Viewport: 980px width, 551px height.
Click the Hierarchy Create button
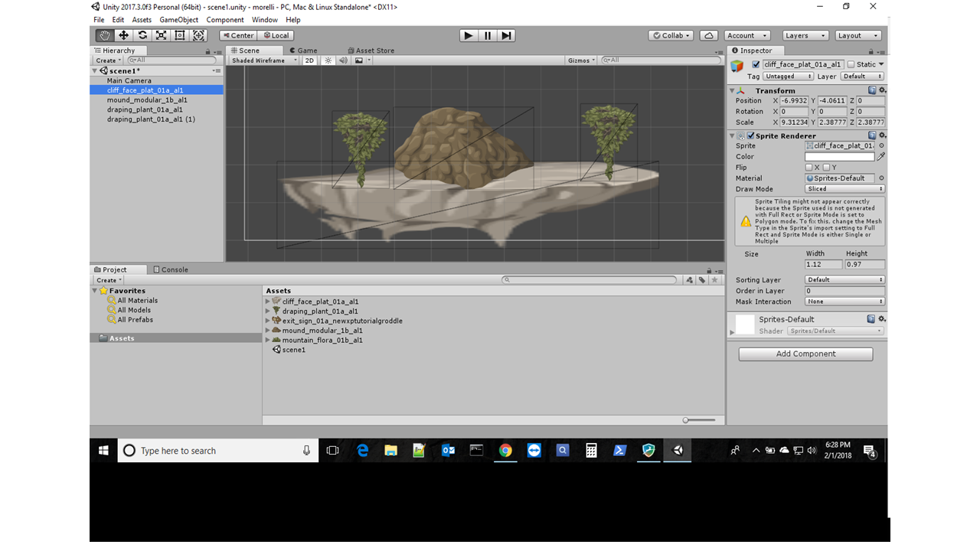[x=108, y=60]
